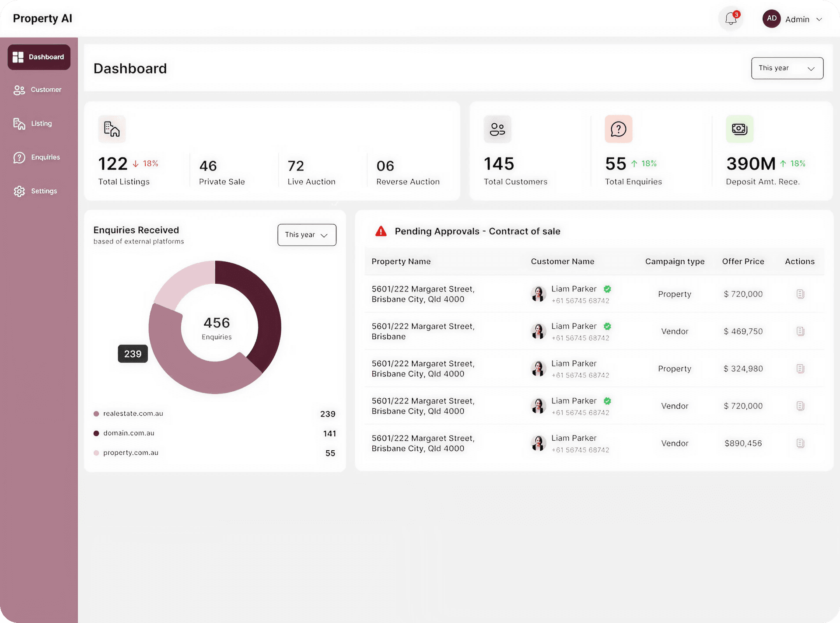This screenshot has height=623, width=840.
Task: Open the Dashboard 'This year' period dropdown
Action: click(x=787, y=68)
